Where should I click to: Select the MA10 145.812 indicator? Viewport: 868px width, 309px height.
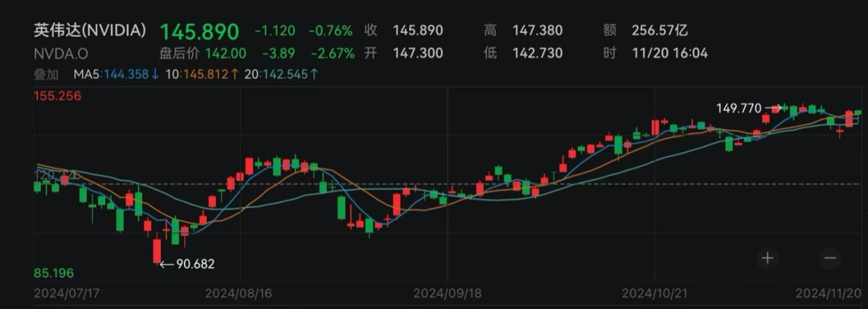202,74
